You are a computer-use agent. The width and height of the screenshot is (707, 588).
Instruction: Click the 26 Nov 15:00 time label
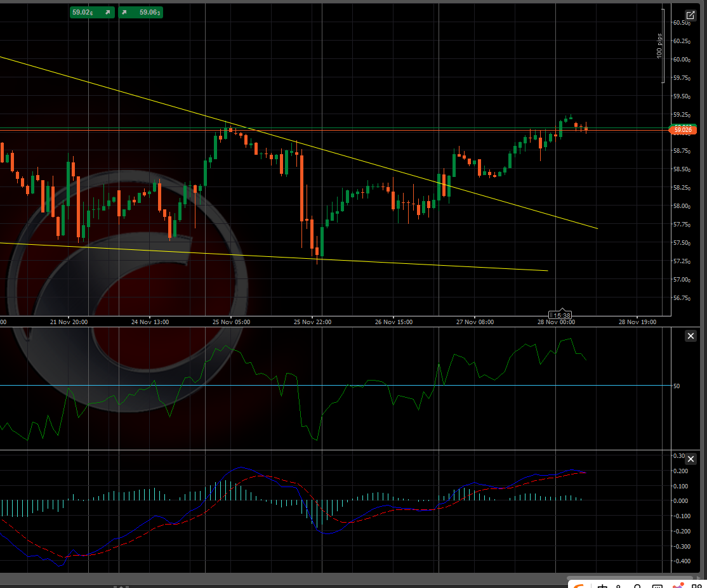pyautogui.click(x=393, y=322)
